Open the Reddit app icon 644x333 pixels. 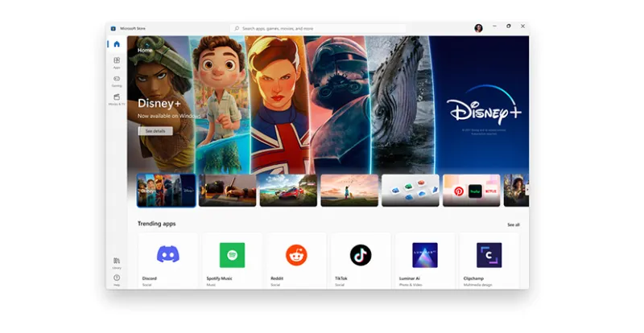(x=296, y=255)
